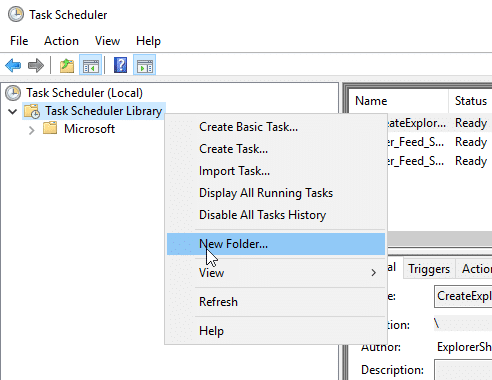Toggle Show/Hide Console Tree icon
Screen dimensions: 492x380
tap(90, 65)
